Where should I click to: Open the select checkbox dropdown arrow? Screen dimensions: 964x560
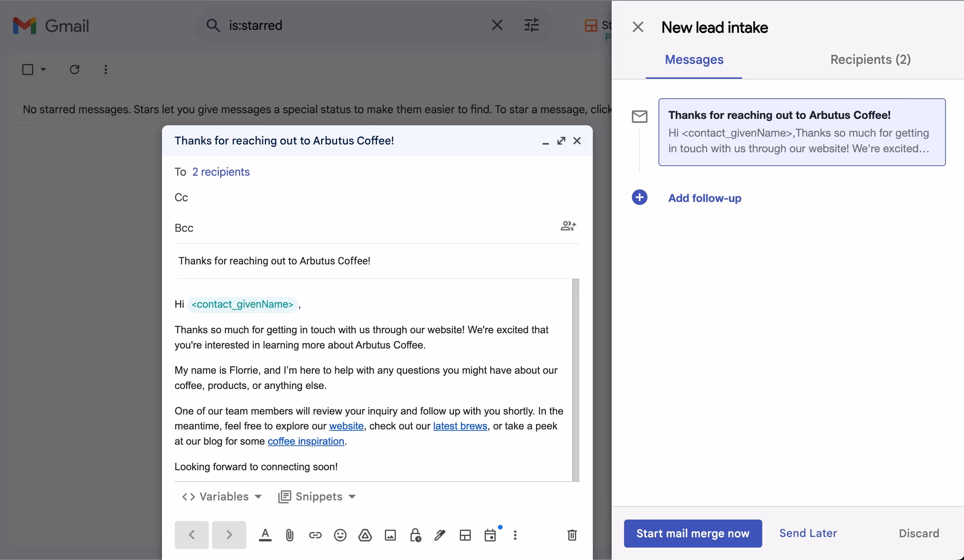[x=43, y=70]
